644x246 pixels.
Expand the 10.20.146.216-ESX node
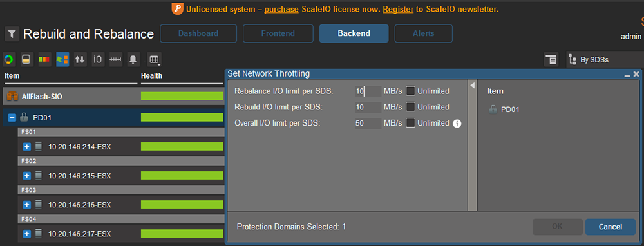click(27, 205)
